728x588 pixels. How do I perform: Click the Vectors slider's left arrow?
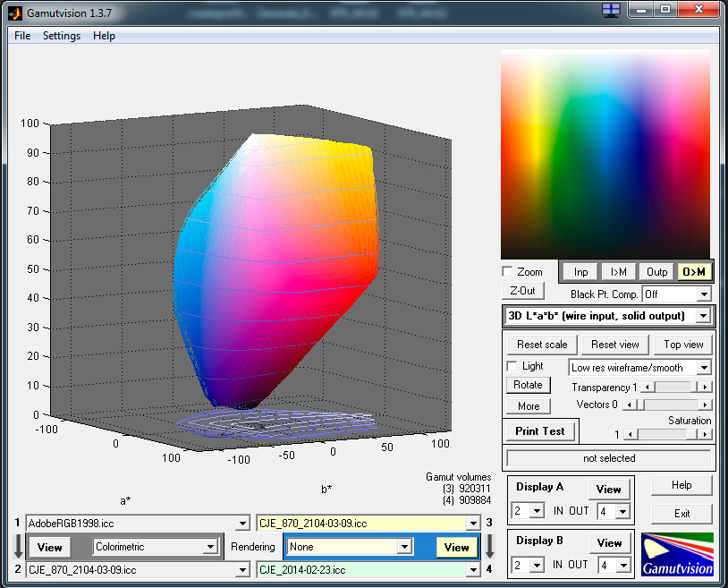(630, 405)
